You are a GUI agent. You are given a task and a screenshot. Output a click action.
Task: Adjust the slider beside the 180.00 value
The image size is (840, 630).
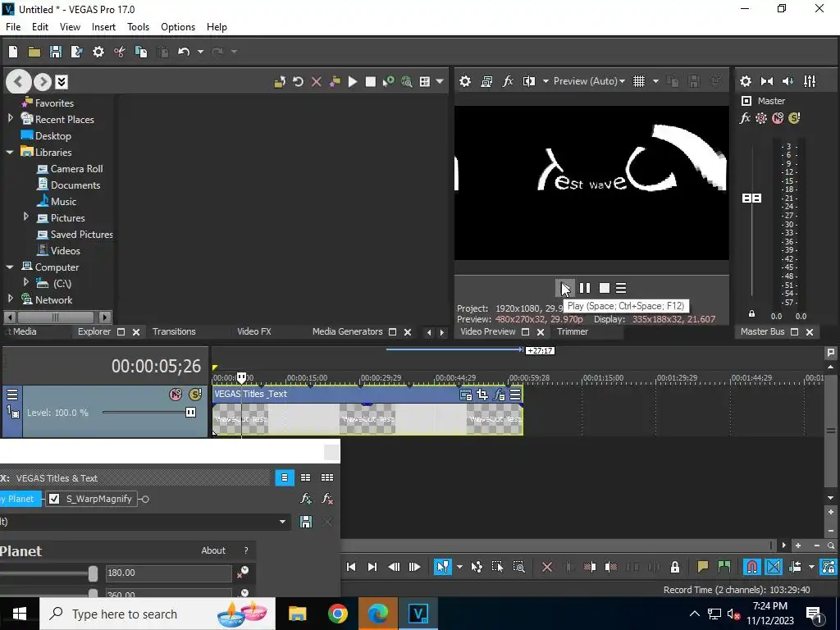point(93,573)
